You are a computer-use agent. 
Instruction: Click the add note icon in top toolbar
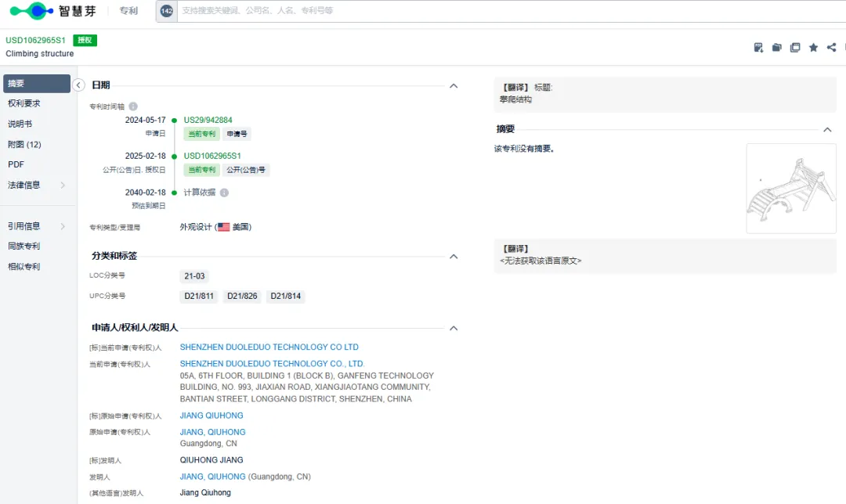point(758,48)
